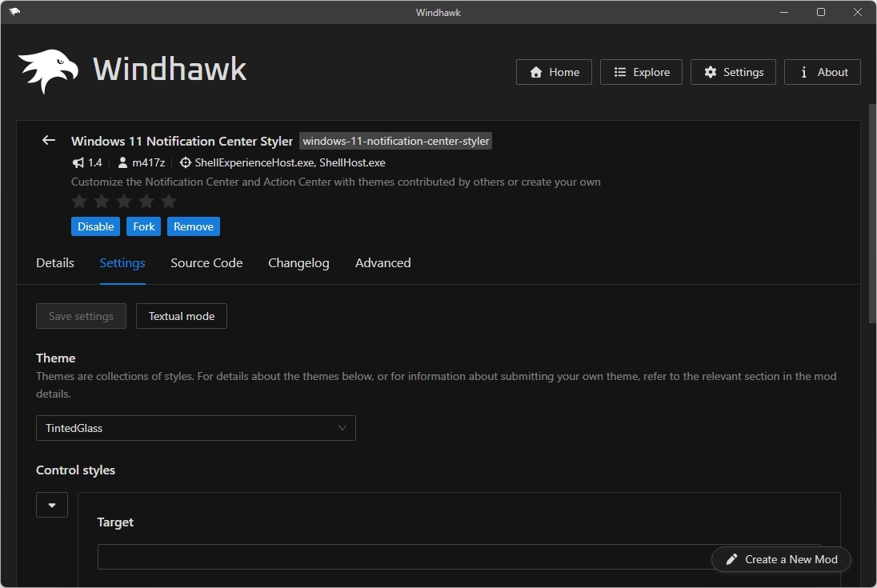Remove the mod
877x588 pixels.
tap(194, 226)
